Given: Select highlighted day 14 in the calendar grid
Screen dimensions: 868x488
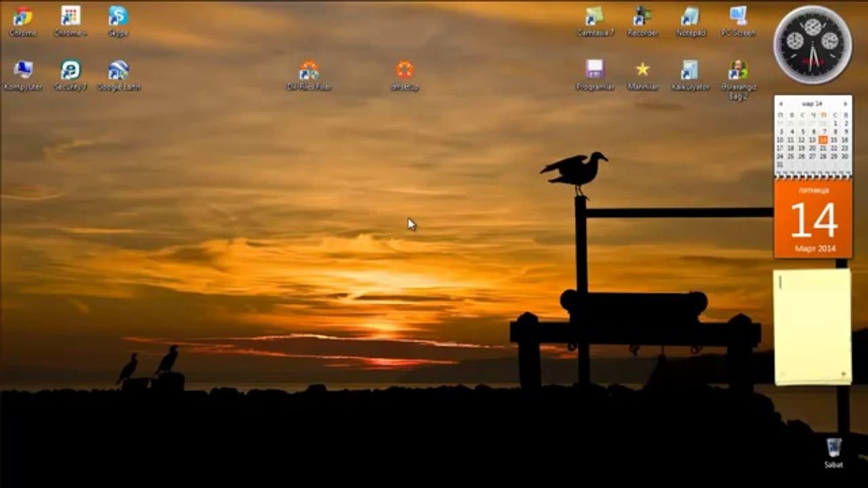Looking at the screenshot, I should [823, 140].
